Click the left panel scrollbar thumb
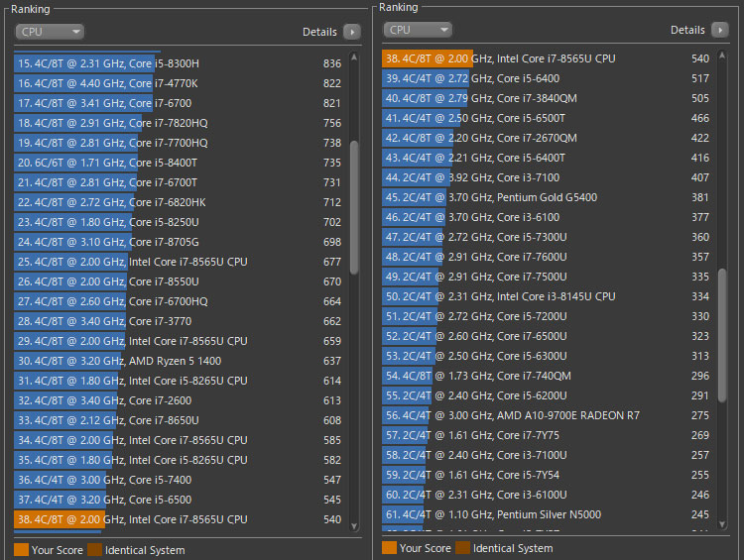Viewport: 744px width, 560px height. pos(354,207)
